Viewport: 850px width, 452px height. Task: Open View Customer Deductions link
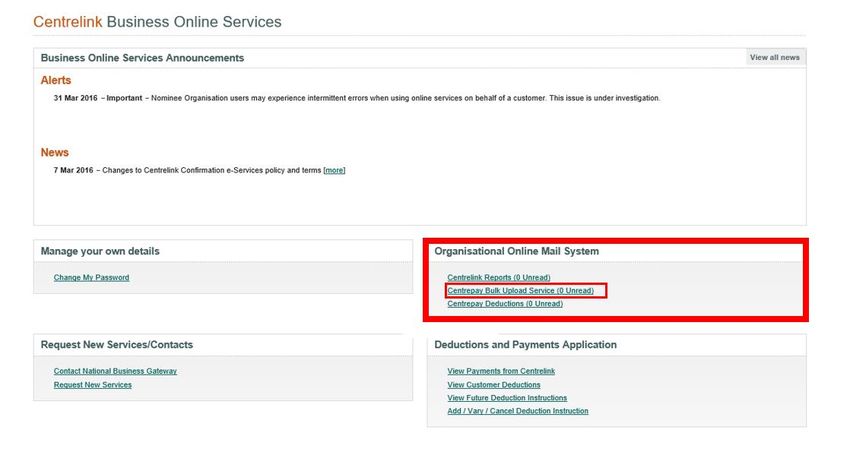(x=494, y=385)
